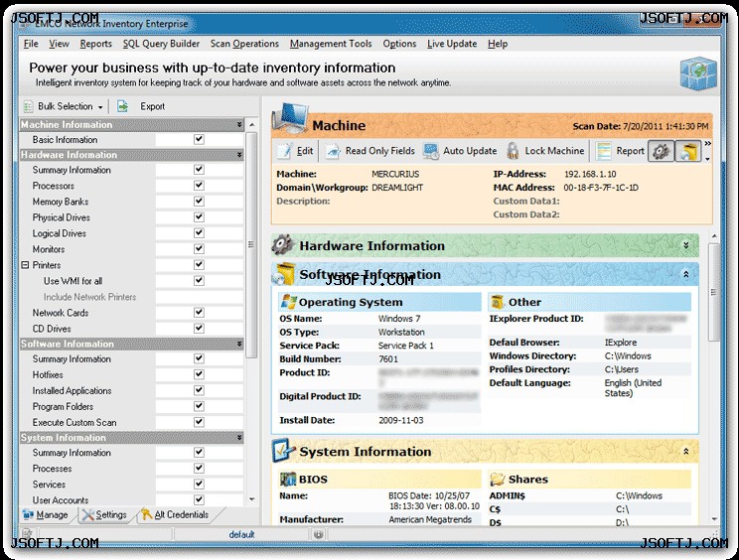Click the Other section icon
The height and width of the screenshot is (560, 739).
(497, 302)
